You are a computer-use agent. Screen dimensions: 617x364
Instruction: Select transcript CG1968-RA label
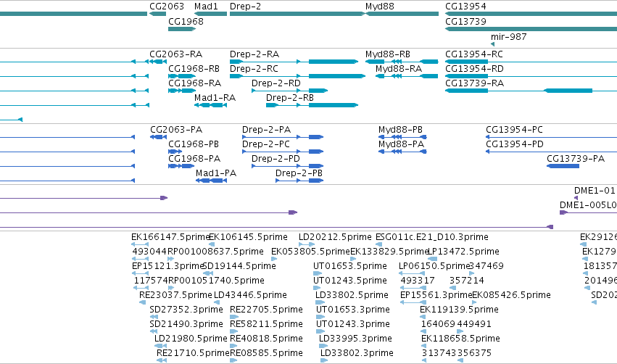pyautogui.click(x=194, y=83)
